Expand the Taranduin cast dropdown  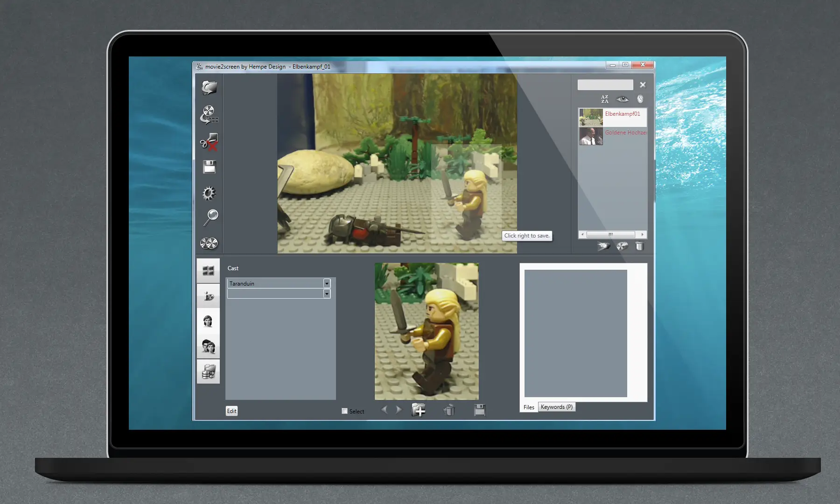(327, 283)
